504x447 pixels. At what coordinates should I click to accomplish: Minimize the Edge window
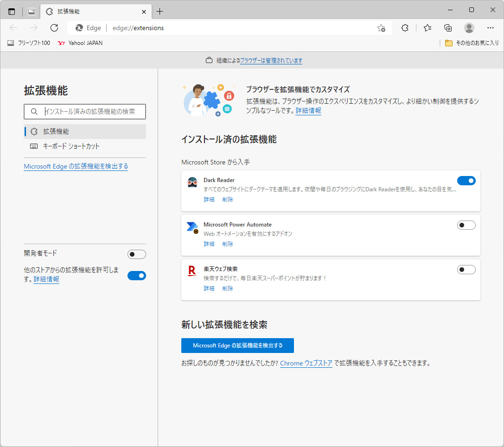pyautogui.click(x=450, y=10)
